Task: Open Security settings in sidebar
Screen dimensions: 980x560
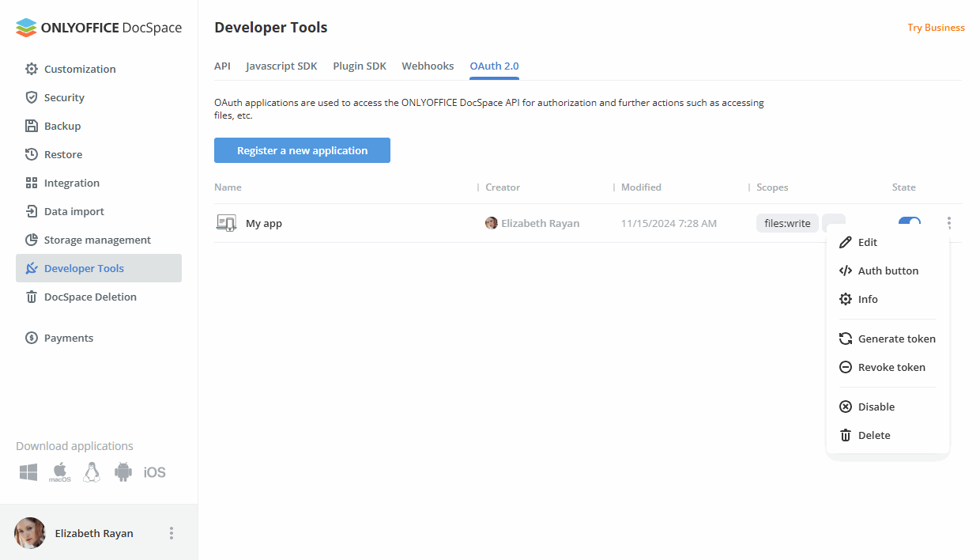Action: point(99,97)
